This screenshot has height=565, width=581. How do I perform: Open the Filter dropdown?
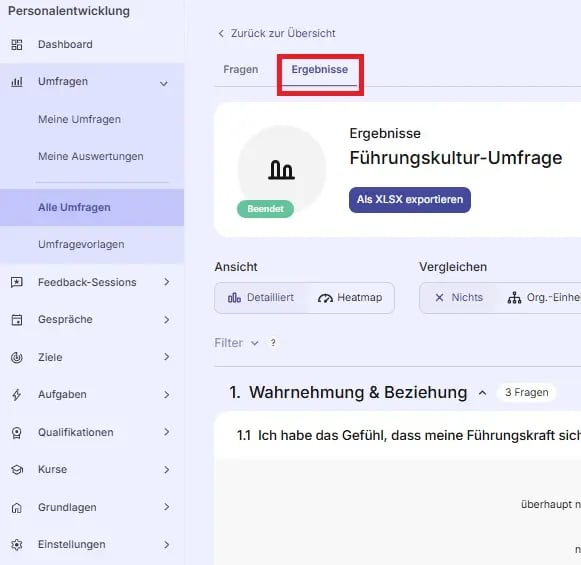click(x=236, y=343)
